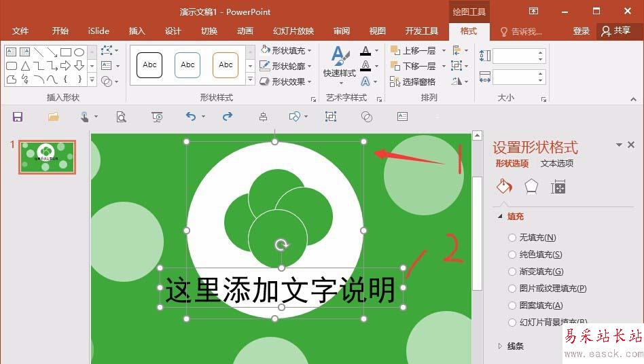644x364 pixels.
Task: Click the slide scroll up arrow
Action: click(477, 135)
